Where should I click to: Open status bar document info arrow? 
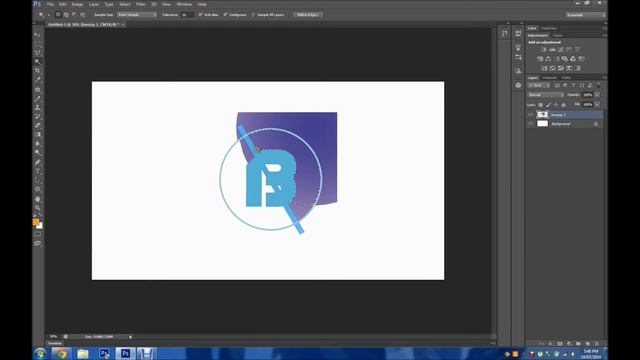[x=130, y=337]
